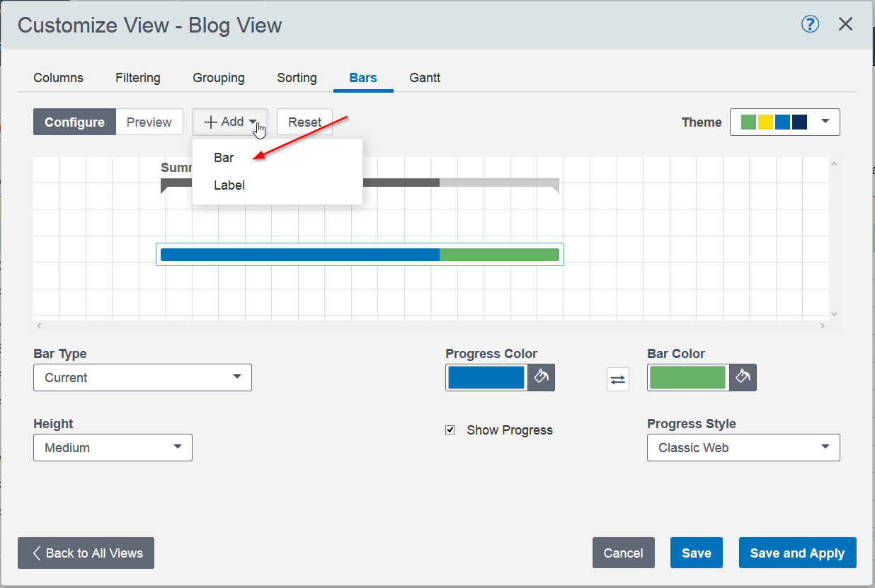
Task: Open the Bar Type dropdown
Action: point(142,377)
